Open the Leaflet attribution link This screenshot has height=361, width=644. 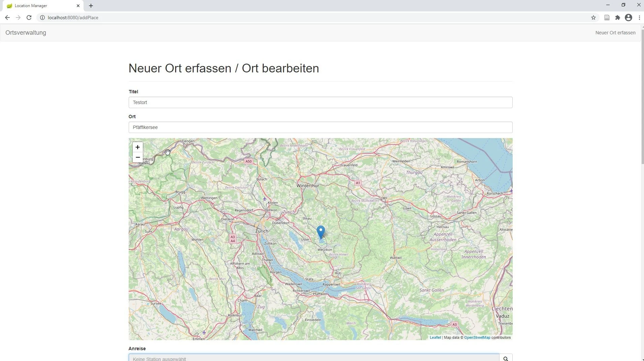pos(435,337)
